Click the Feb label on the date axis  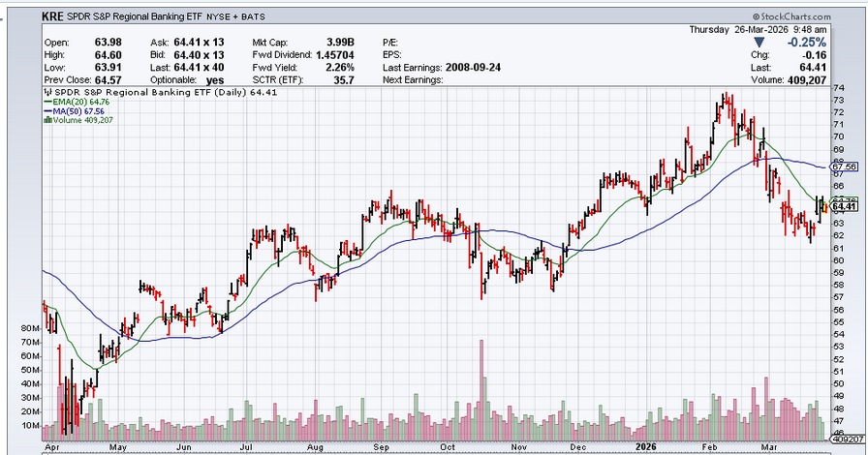pos(710,446)
